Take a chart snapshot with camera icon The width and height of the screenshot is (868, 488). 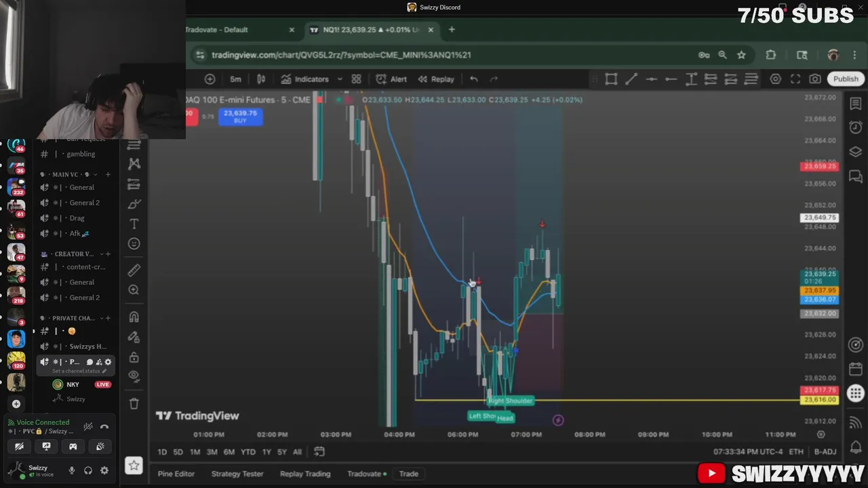coord(815,79)
